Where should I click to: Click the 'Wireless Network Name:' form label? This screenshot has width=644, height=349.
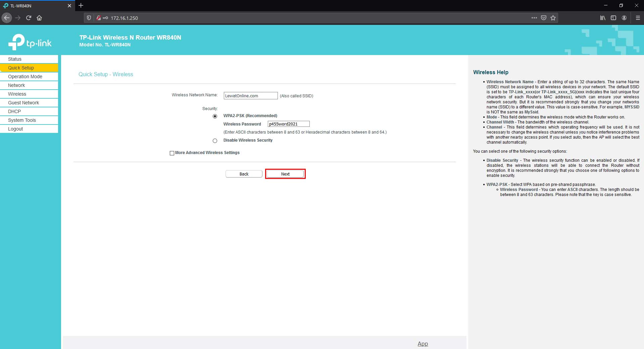[195, 95]
